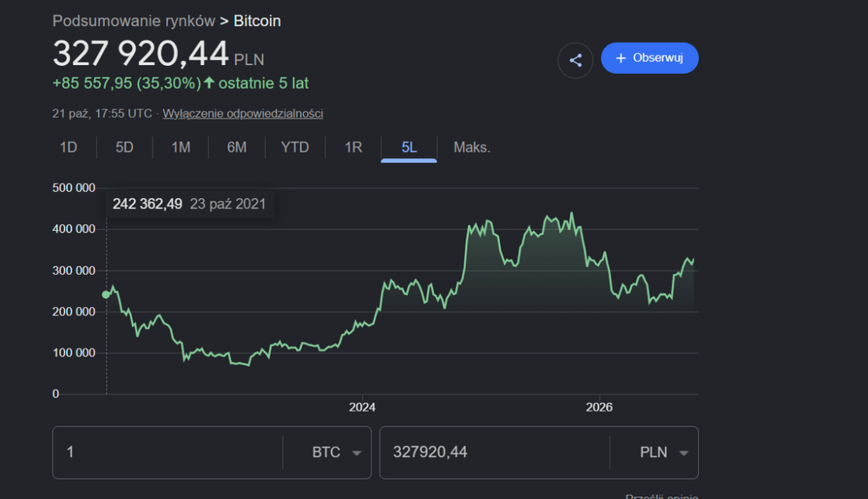The image size is (868, 499).
Task: Click the BTC amount input field
Action: [168, 452]
